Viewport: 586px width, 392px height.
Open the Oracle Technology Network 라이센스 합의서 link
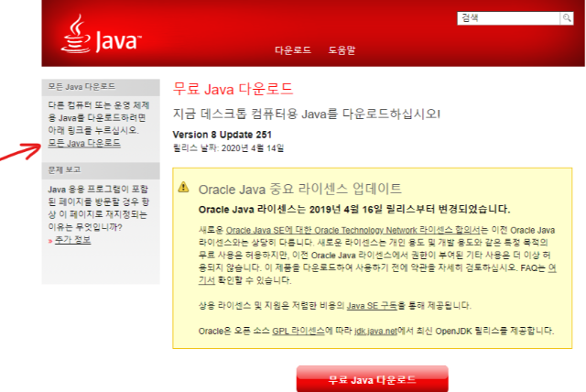[353, 230]
